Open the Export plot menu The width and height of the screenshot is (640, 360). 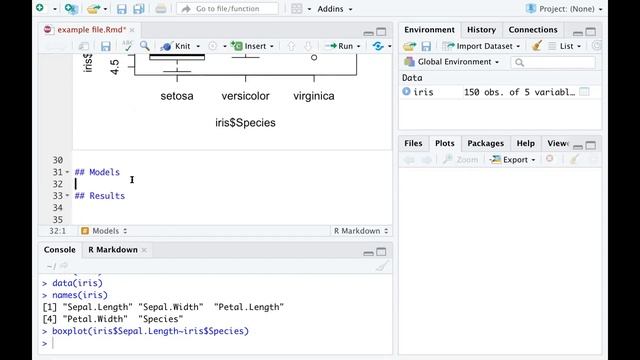point(513,160)
